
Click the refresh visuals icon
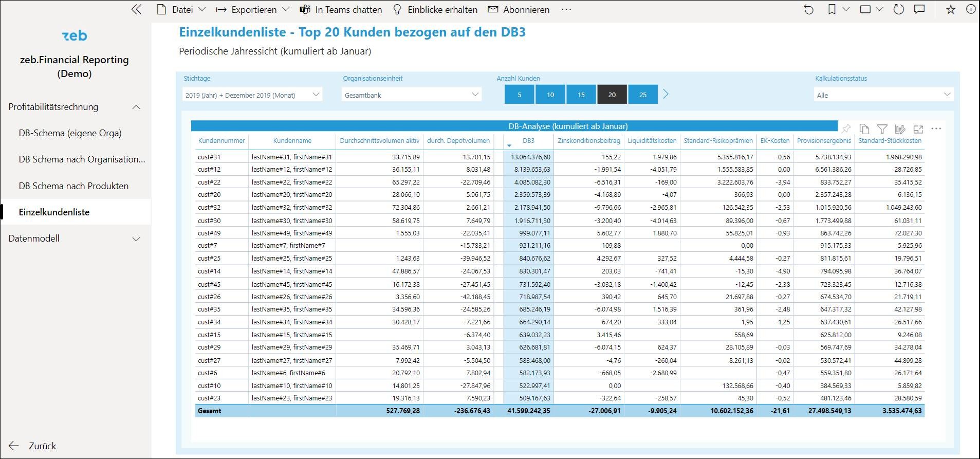(x=898, y=10)
